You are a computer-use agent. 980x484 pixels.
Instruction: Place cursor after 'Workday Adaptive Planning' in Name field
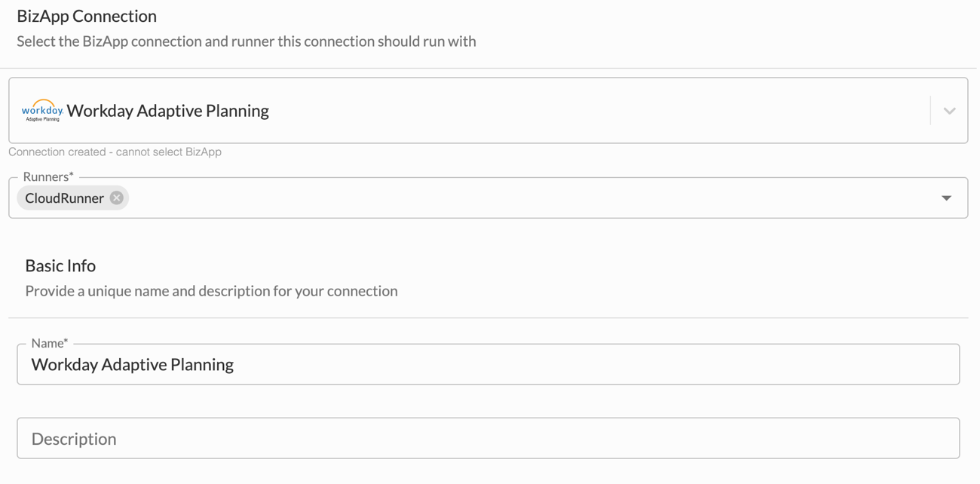(236, 364)
